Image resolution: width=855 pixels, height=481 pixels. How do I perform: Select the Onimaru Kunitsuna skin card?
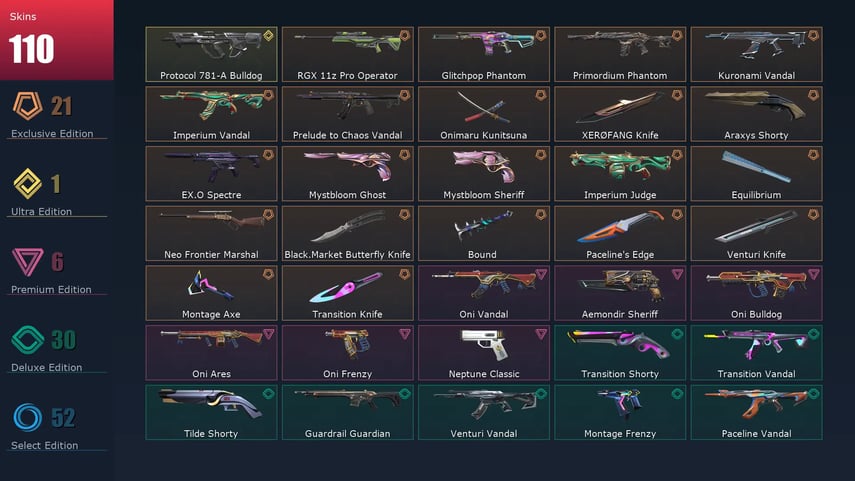point(484,114)
